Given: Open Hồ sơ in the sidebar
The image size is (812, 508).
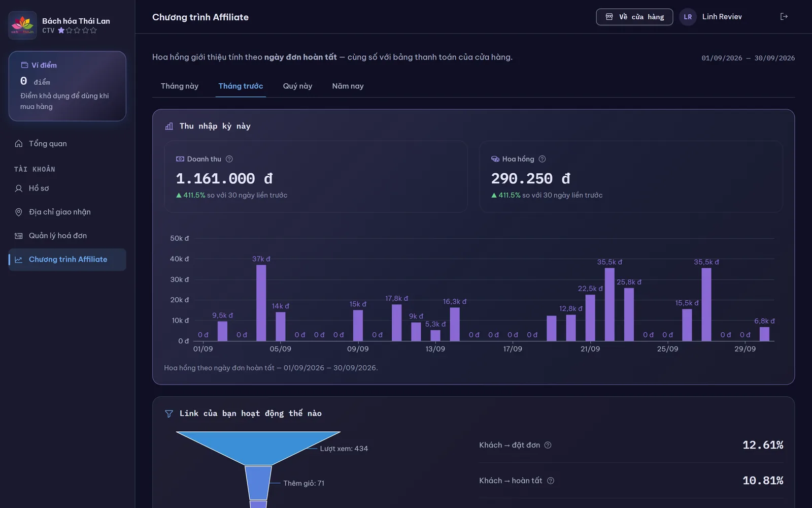Looking at the screenshot, I should pos(67,188).
